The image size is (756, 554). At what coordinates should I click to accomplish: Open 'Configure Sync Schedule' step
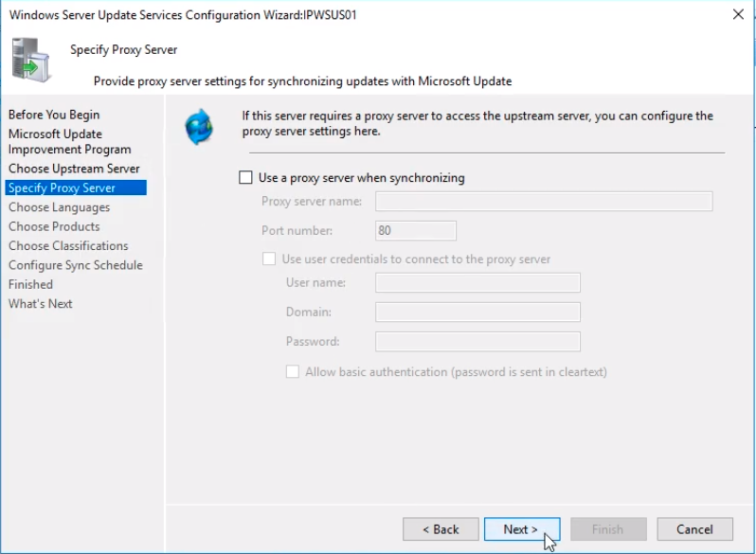(75, 265)
